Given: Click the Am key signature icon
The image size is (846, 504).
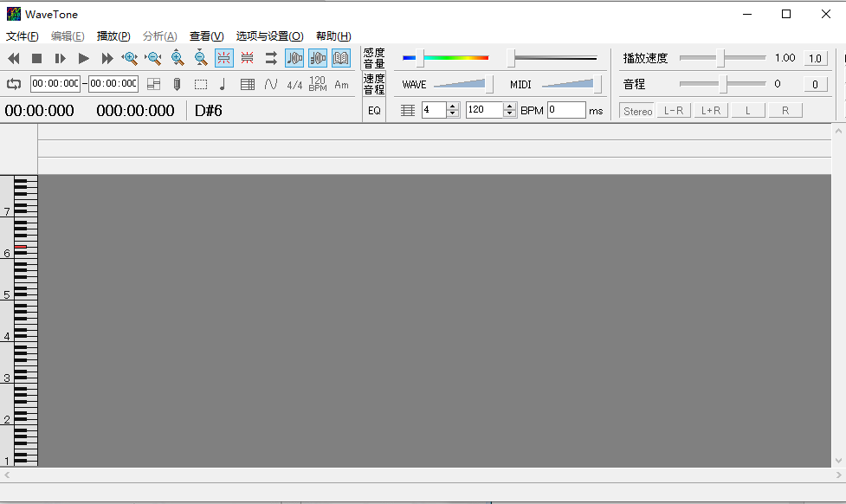Looking at the screenshot, I should pos(341,83).
